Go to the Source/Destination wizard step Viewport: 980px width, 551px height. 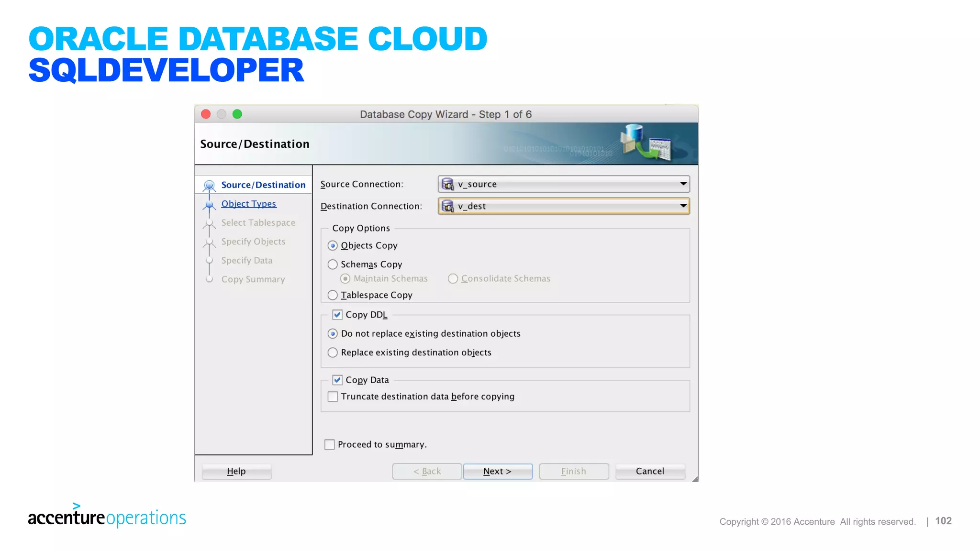click(x=263, y=185)
